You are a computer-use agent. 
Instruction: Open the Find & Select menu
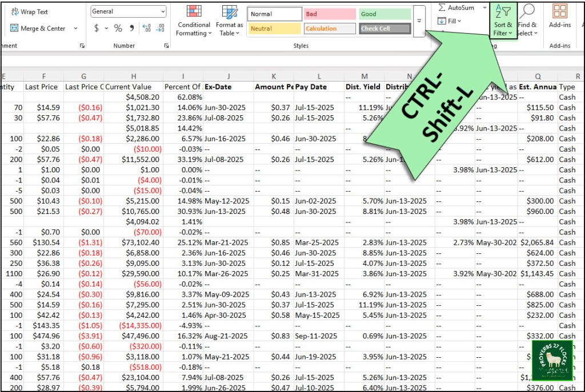(x=527, y=21)
